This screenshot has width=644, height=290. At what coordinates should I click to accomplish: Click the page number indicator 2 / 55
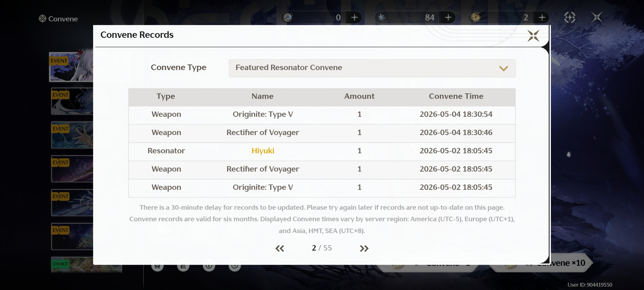coord(322,248)
